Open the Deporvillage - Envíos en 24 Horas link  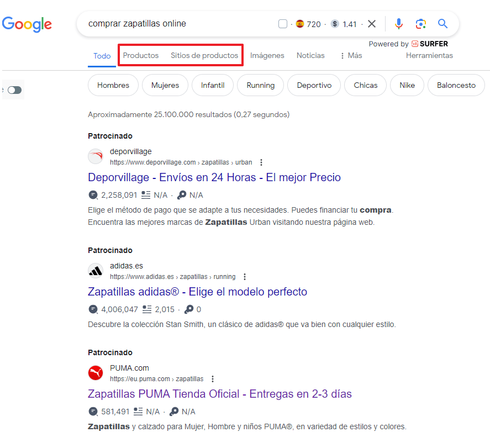coord(214,177)
